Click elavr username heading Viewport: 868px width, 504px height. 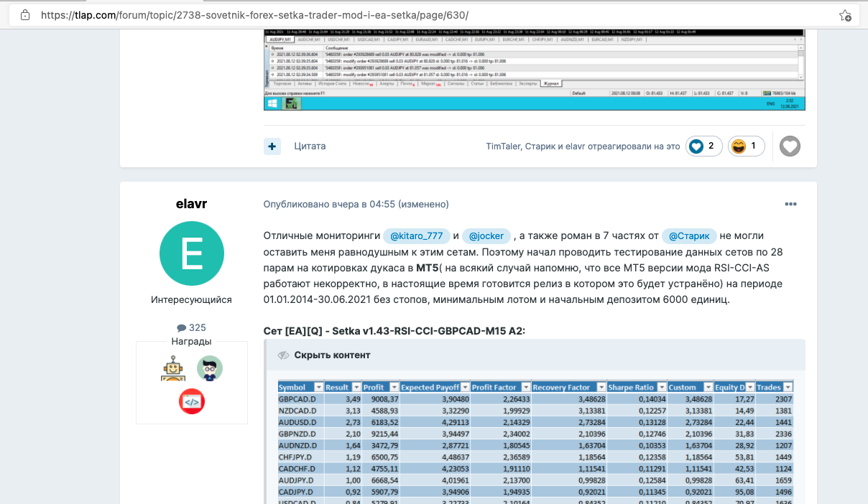[x=191, y=204]
